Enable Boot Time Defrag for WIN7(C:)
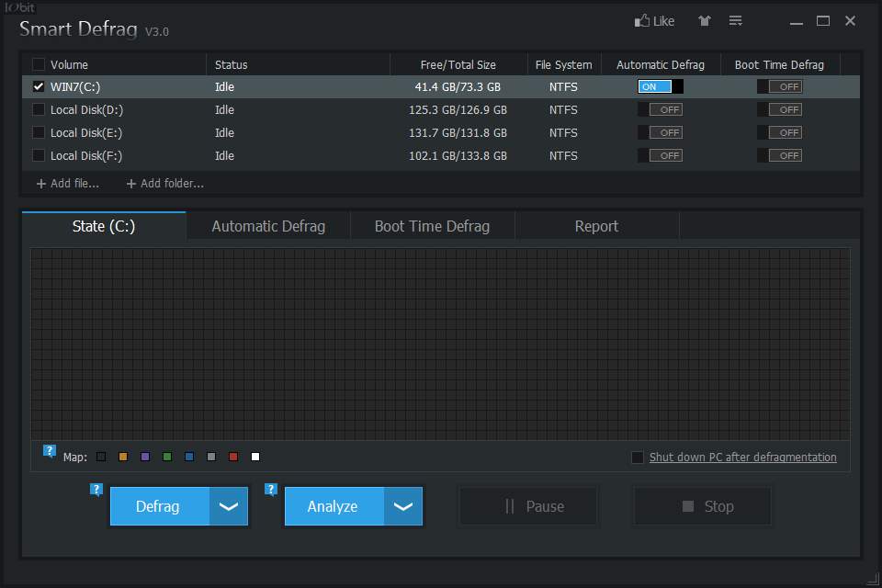 780,86
